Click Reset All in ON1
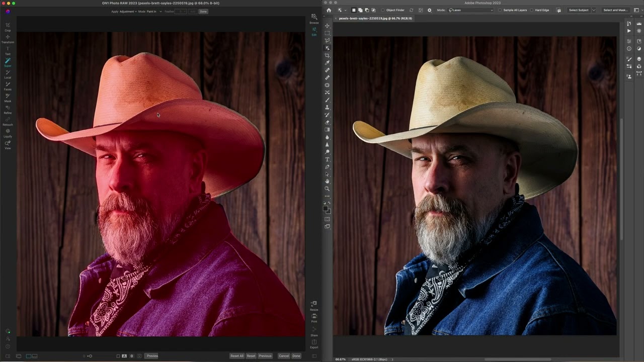Viewport: 644px width, 362px height. [237, 356]
